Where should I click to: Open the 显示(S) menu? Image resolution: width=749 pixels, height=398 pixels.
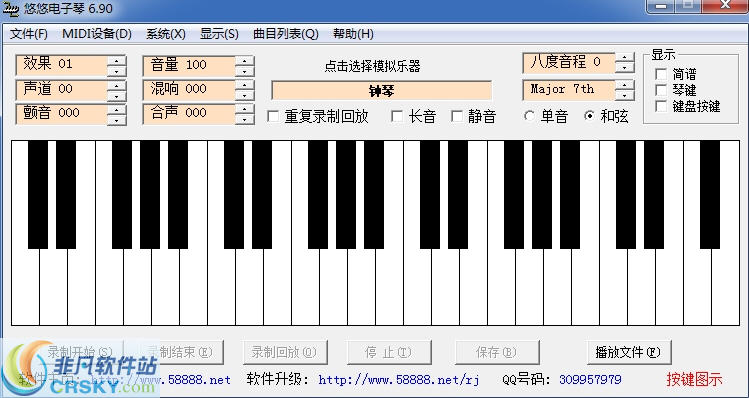click(x=219, y=34)
